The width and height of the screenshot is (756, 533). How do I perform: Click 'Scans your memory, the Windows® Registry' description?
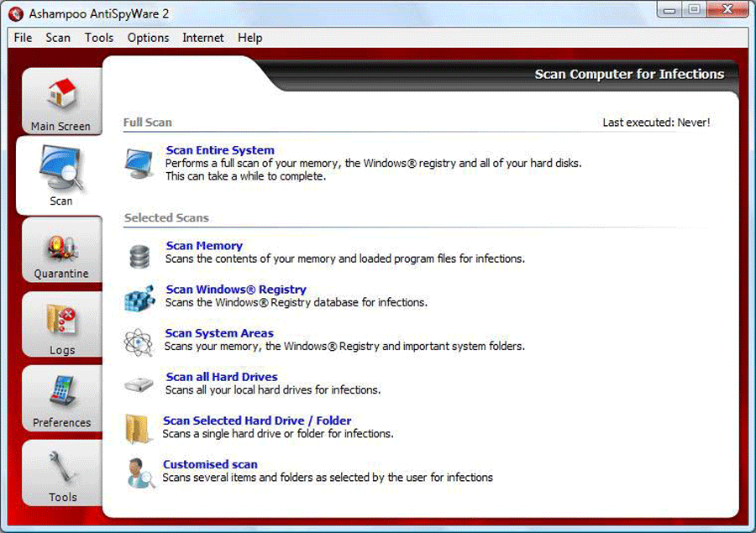coord(344,347)
